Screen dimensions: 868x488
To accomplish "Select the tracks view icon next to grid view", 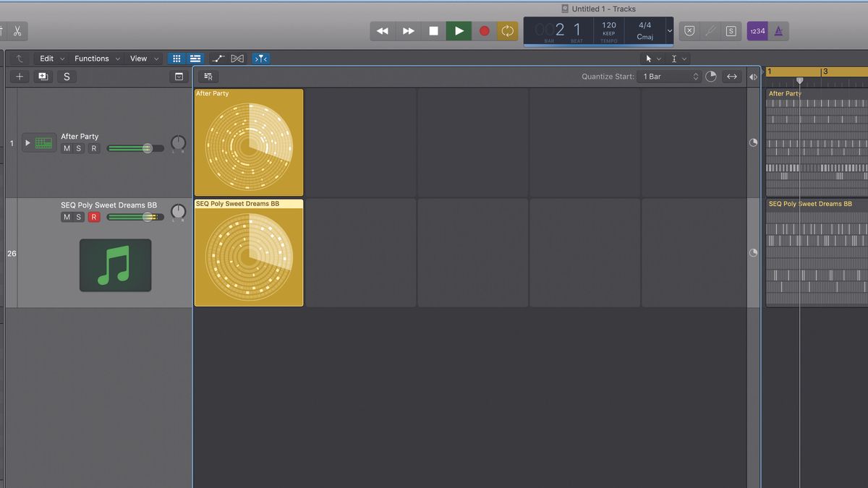I will (x=195, y=58).
